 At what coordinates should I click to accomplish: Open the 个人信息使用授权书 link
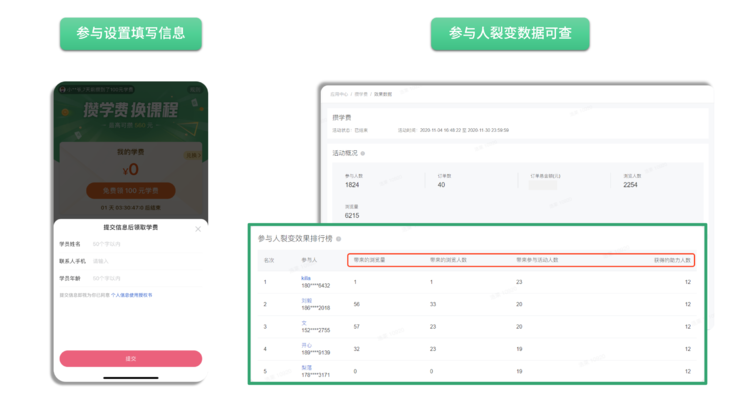click(x=131, y=295)
